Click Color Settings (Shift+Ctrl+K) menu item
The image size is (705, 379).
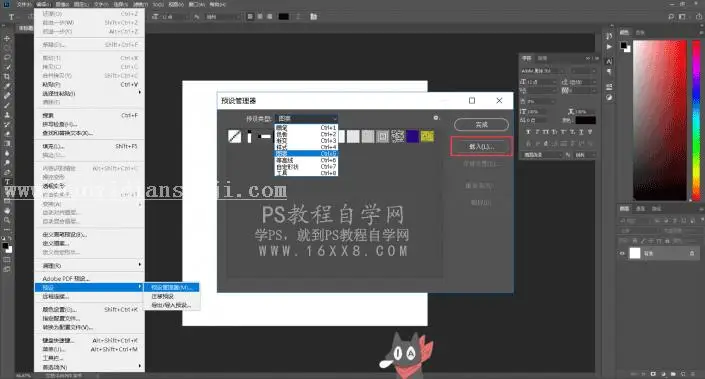pyautogui.click(x=89, y=310)
